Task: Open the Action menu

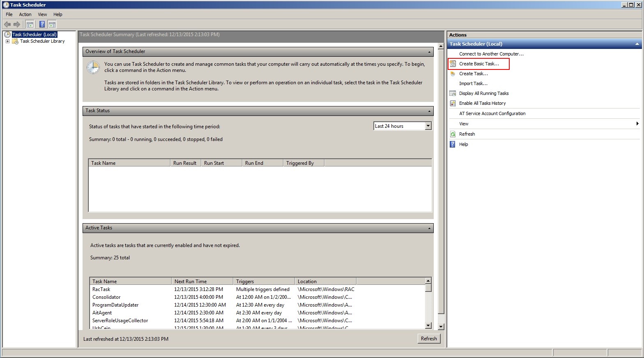Action: (25, 14)
